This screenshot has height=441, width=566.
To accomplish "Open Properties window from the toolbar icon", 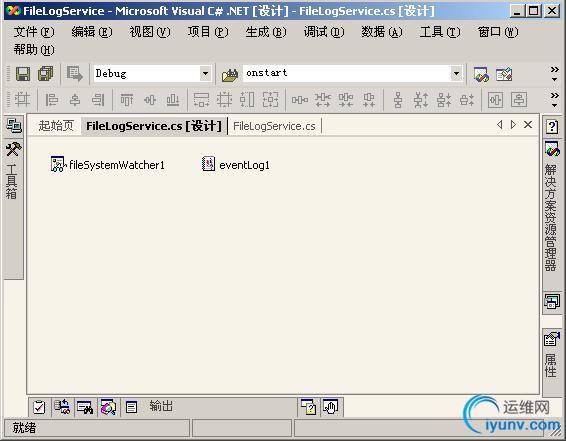I will click(x=504, y=75).
